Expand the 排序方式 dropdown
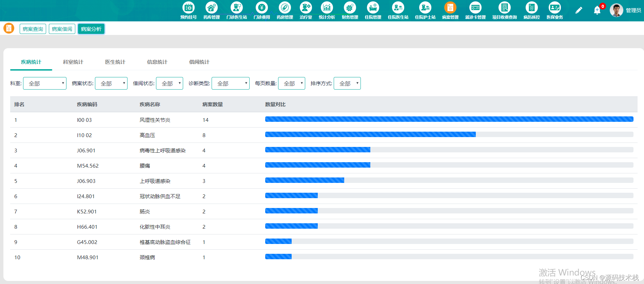644x284 pixels. (x=347, y=83)
